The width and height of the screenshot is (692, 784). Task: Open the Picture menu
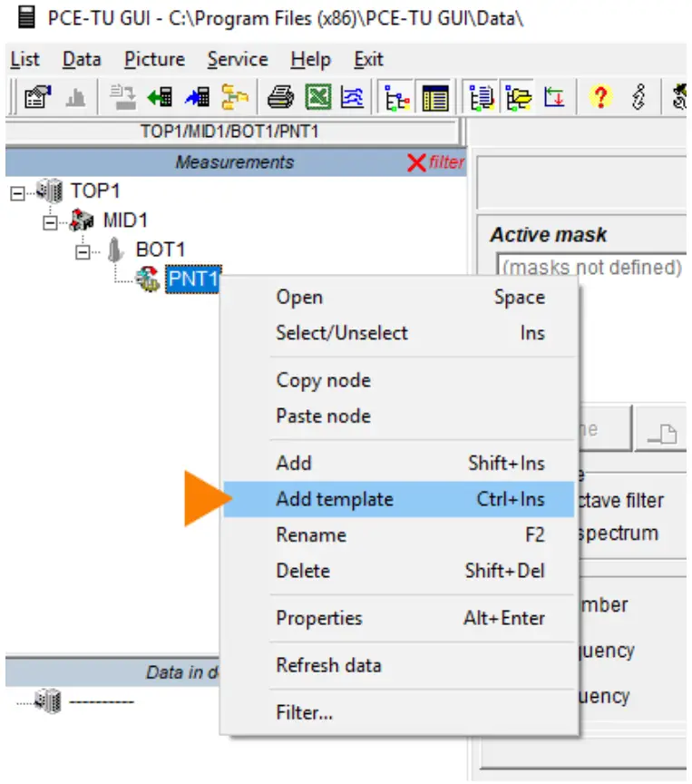click(x=154, y=60)
